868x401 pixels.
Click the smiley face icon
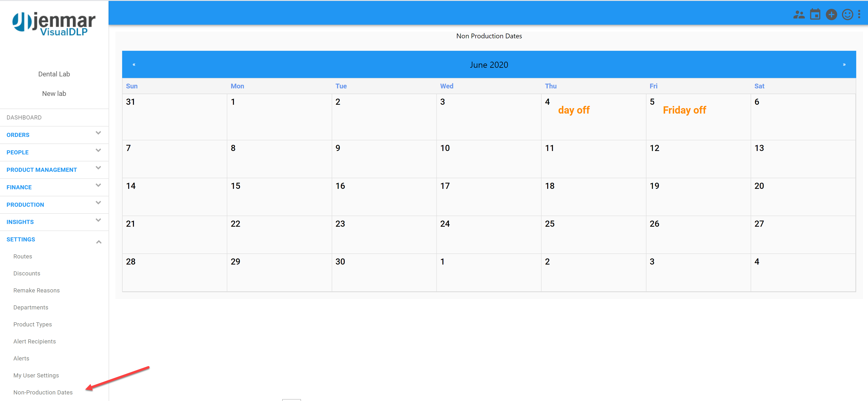[x=847, y=15]
